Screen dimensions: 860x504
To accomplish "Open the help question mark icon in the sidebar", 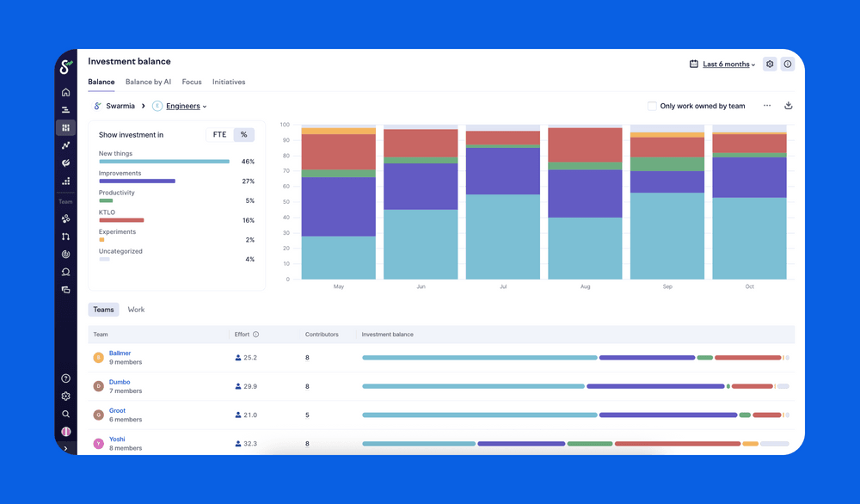I will point(65,378).
